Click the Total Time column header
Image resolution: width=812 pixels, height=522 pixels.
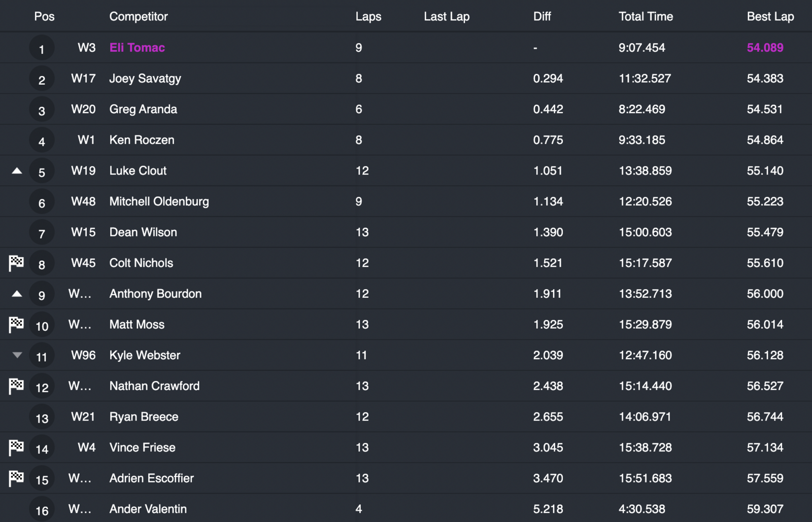(x=646, y=16)
